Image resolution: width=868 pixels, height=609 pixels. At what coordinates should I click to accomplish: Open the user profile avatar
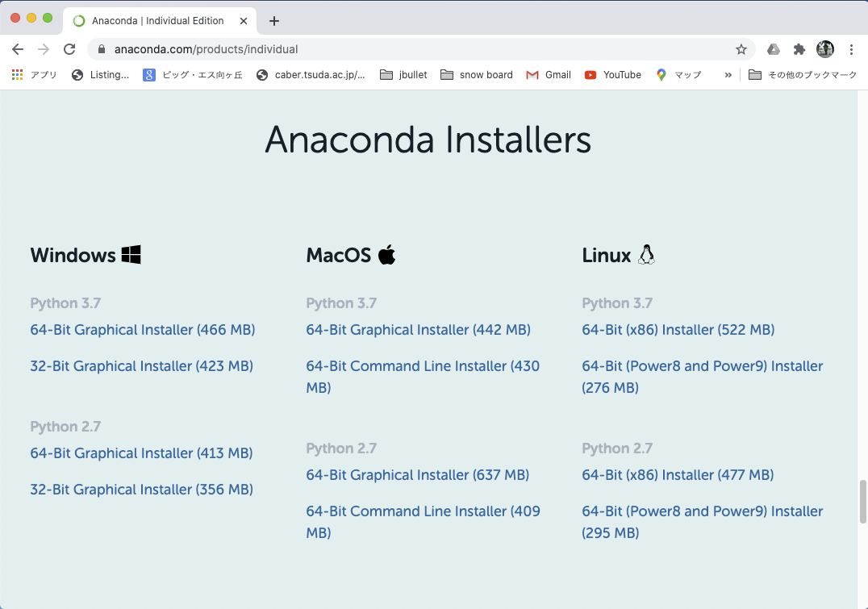click(824, 49)
